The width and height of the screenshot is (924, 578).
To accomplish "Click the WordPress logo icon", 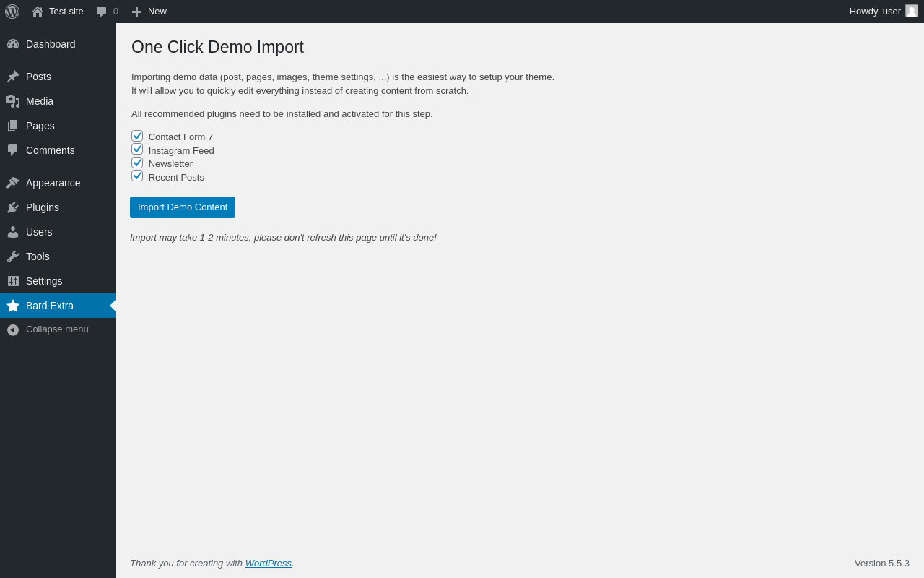I will [12, 12].
